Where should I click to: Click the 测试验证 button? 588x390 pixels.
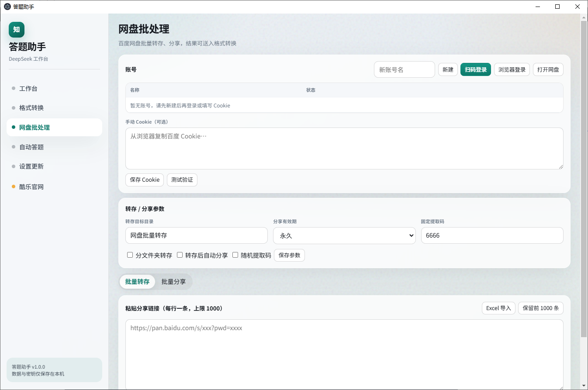tap(182, 180)
